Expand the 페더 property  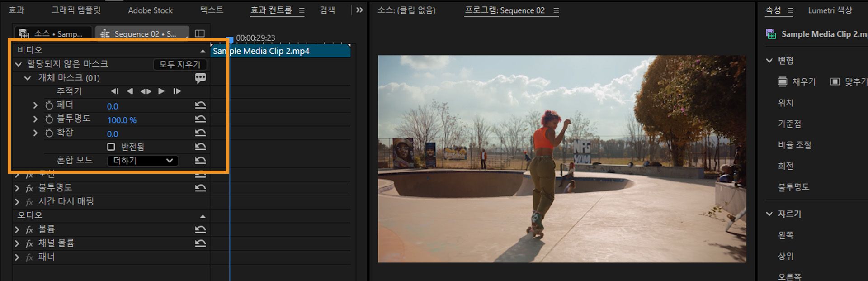tap(35, 105)
